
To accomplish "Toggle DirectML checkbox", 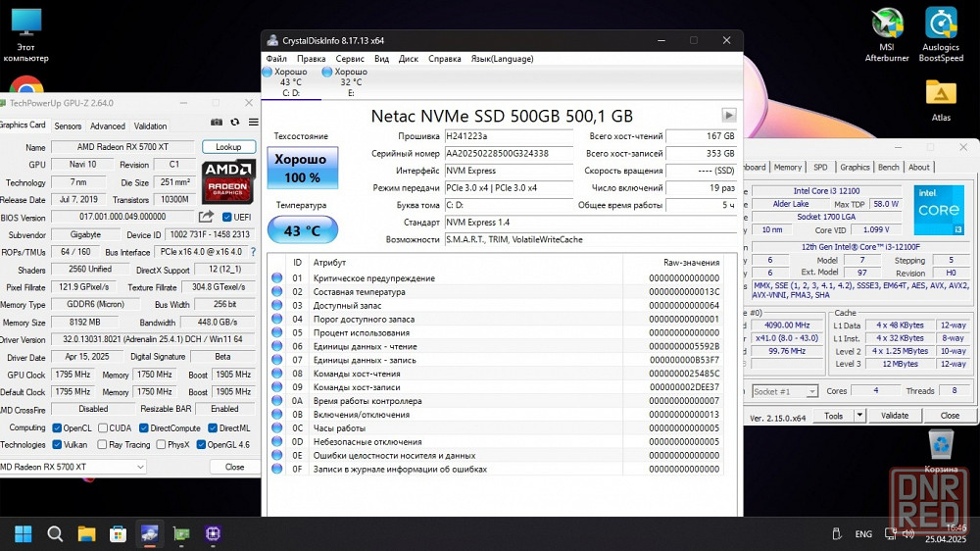I will [213, 427].
